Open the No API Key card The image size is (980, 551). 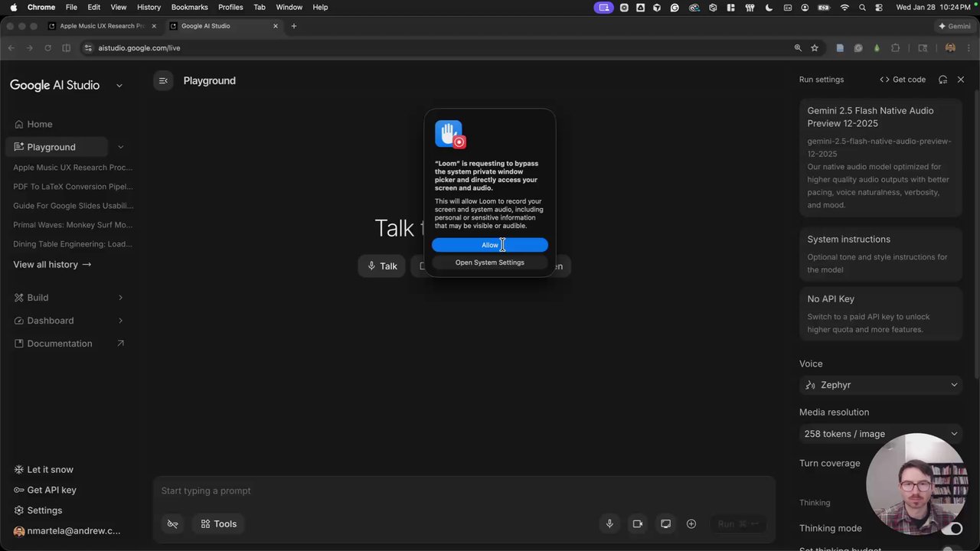coord(880,314)
